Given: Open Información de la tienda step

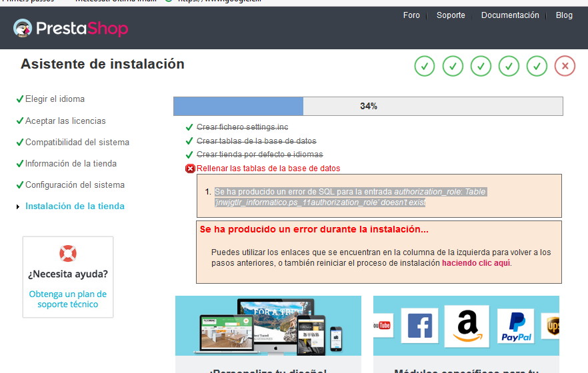Looking at the screenshot, I should 71,164.
